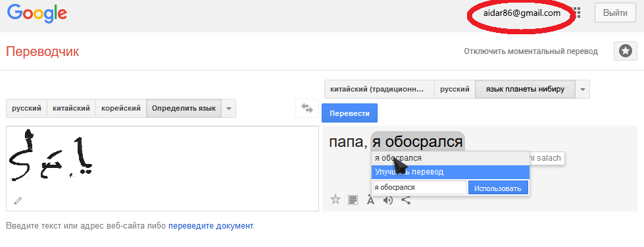Choose Улучшить перевод menu entry
The height and width of the screenshot is (247, 644).
(451, 172)
